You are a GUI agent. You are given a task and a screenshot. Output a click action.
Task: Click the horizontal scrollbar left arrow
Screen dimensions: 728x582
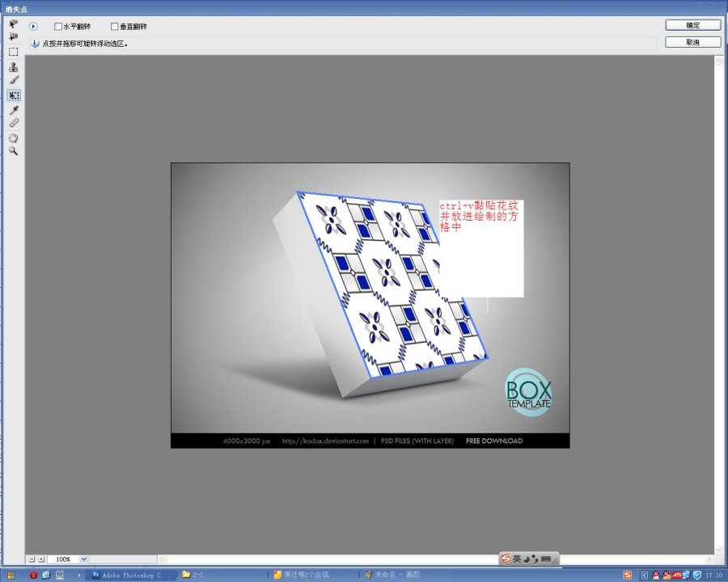point(163,559)
